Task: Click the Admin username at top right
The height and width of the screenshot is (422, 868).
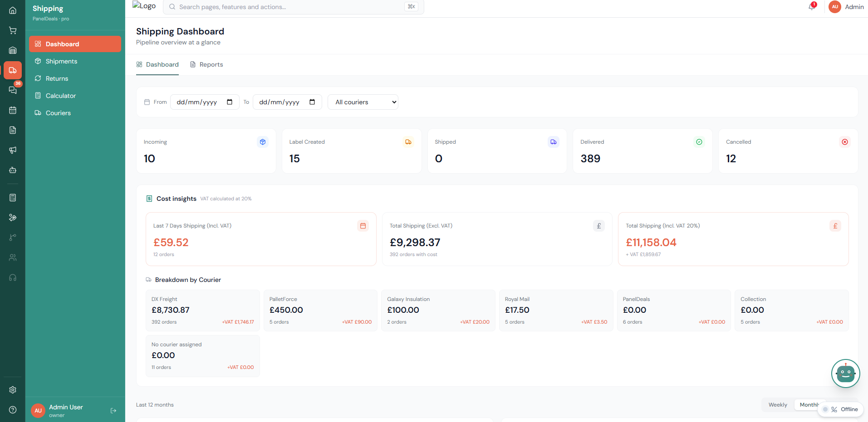Action: 854,7
